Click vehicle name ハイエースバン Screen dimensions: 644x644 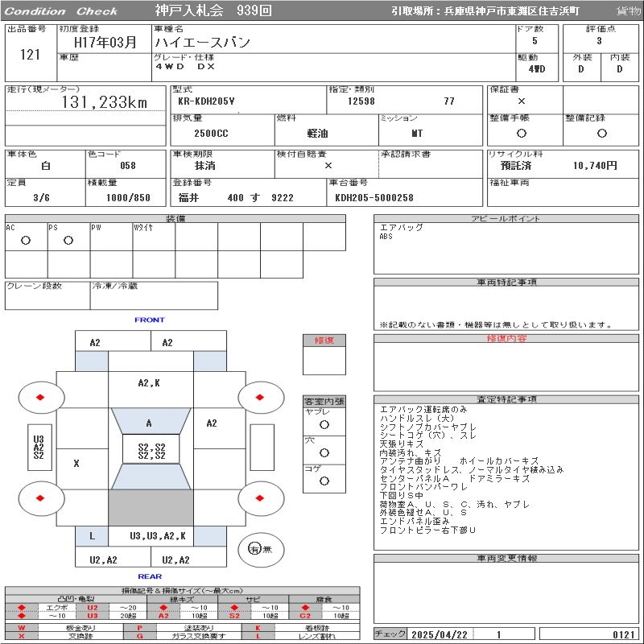202,42
